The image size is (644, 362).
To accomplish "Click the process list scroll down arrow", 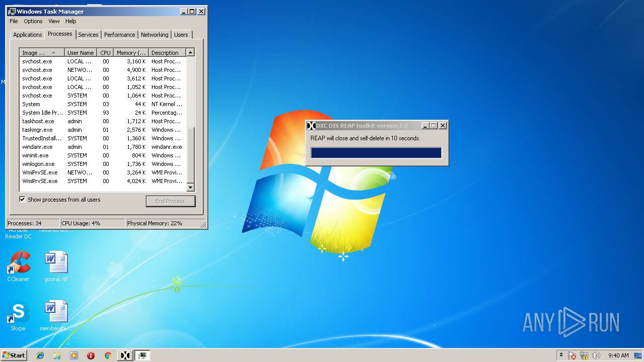I will (190, 188).
